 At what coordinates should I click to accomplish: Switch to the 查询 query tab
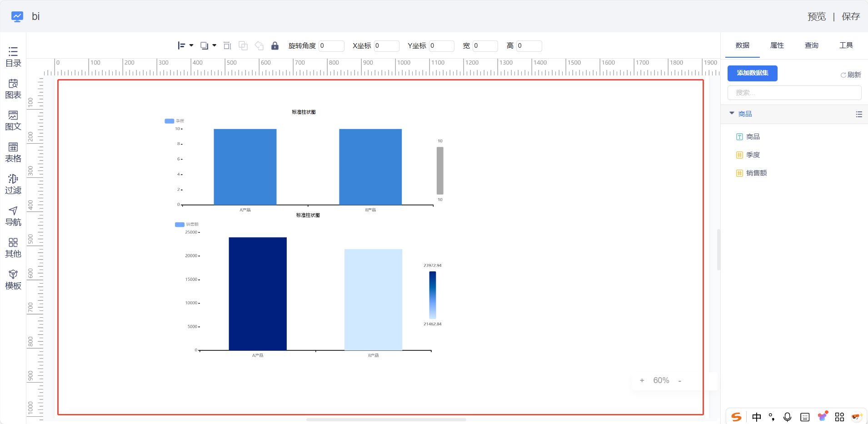click(x=811, y=45)
